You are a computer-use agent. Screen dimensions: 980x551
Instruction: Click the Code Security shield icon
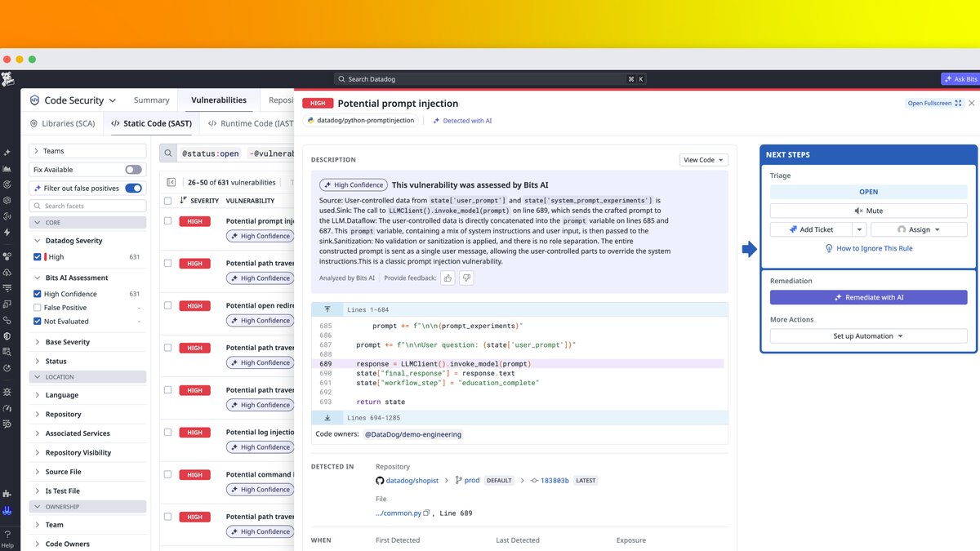tap(34, 100)
